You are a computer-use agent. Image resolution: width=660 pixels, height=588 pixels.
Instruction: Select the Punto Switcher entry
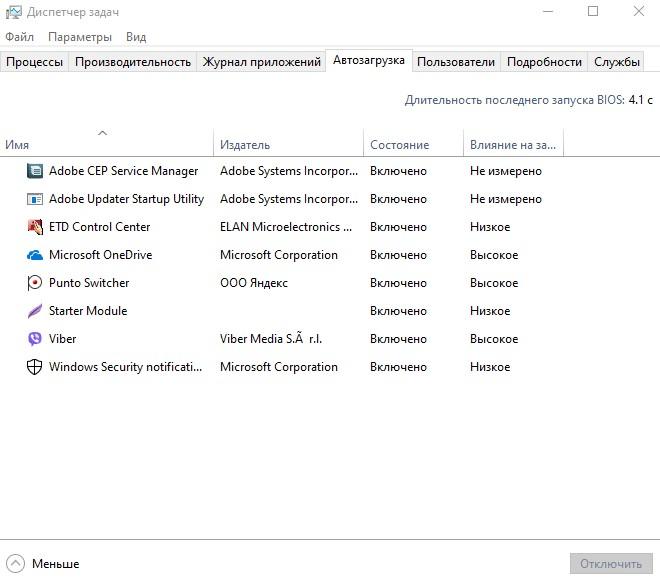click(89, 283)
